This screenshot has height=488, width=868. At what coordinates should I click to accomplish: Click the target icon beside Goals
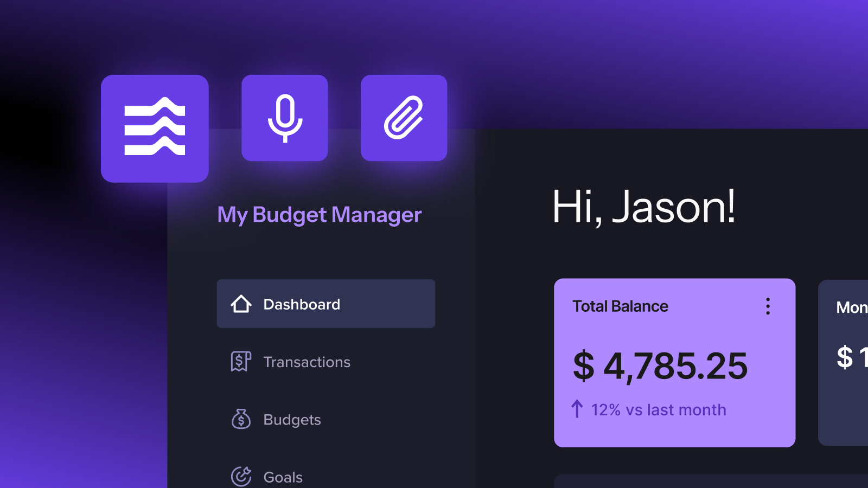pos(241,476)
